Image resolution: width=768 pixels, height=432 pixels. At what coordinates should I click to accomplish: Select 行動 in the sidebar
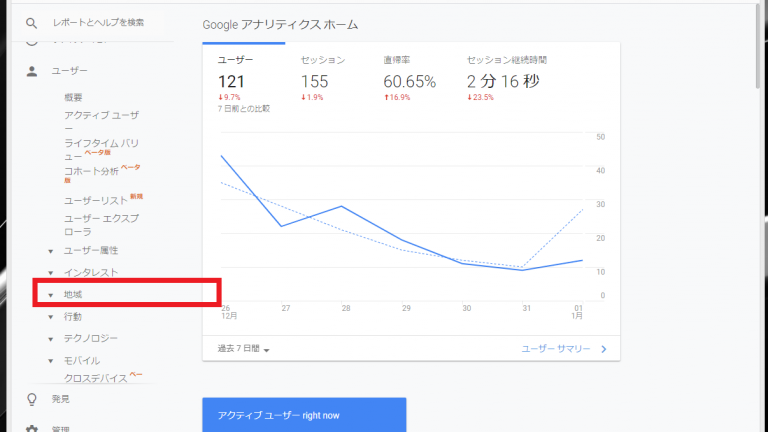click(x=73, y=317)
